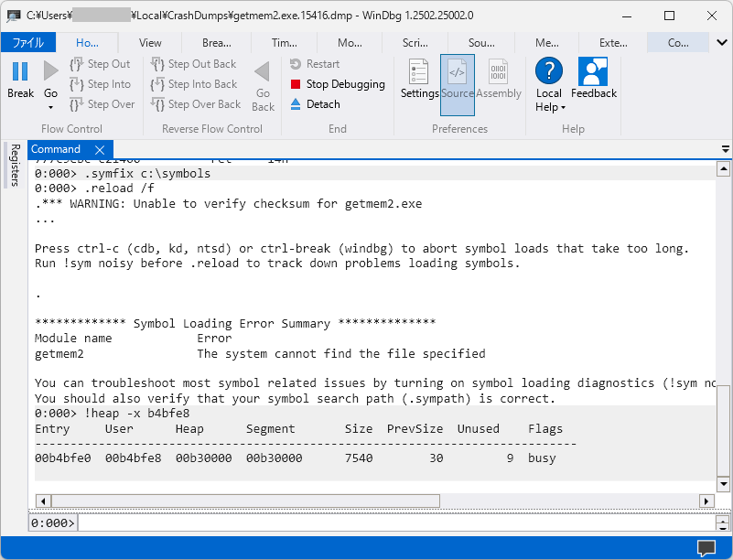
Task: Click the Entry value 00b4bfe0
Action: click(62, 458)
